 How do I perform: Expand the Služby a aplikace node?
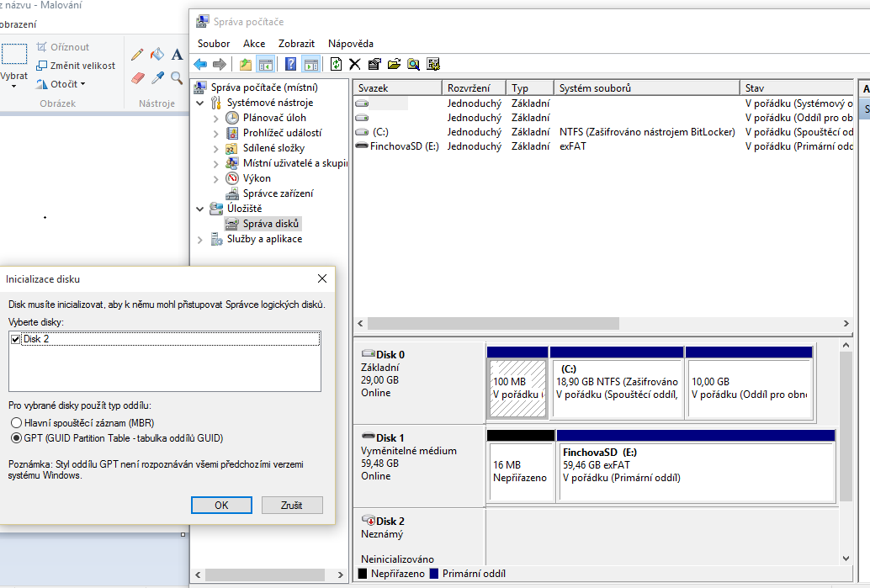pyautogui.click(x=199, y=240)
